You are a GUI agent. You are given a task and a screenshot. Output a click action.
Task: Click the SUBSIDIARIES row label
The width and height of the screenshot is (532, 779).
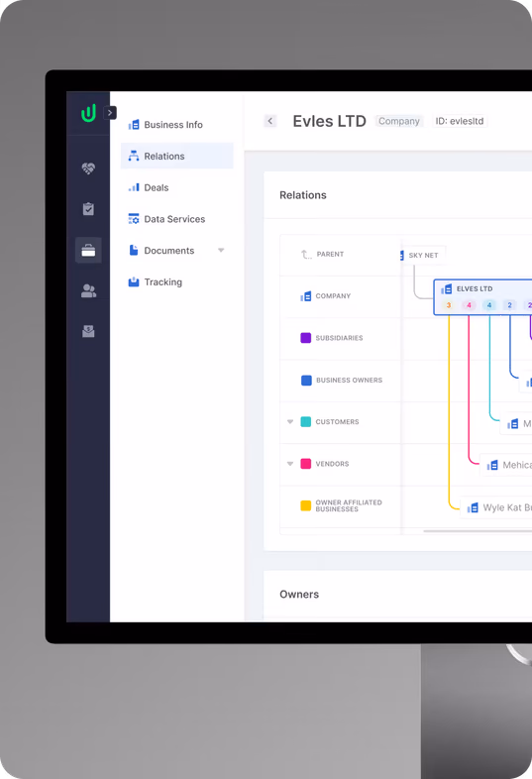tap(339, 338)
